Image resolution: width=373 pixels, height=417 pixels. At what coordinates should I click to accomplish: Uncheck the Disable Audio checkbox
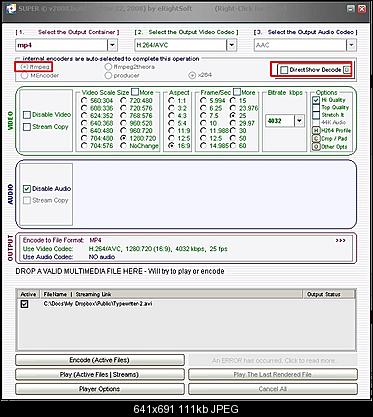(x=27, y=189)
